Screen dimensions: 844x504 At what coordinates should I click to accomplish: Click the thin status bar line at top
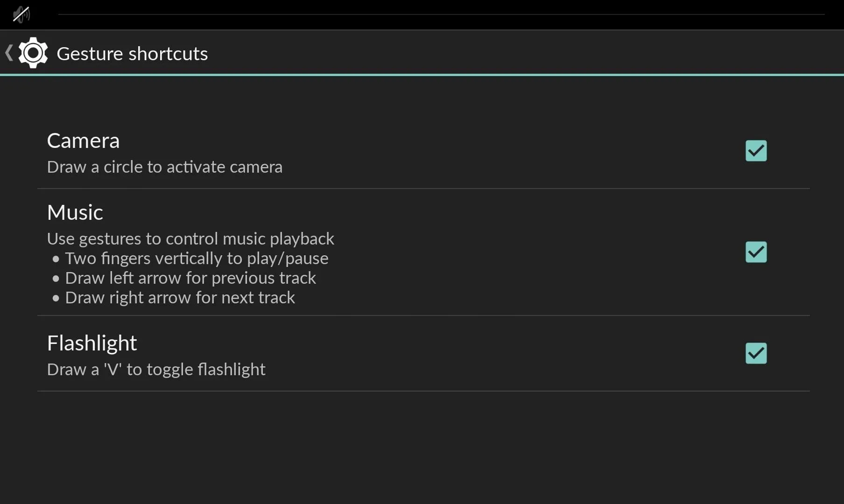[x=442, y=14]
